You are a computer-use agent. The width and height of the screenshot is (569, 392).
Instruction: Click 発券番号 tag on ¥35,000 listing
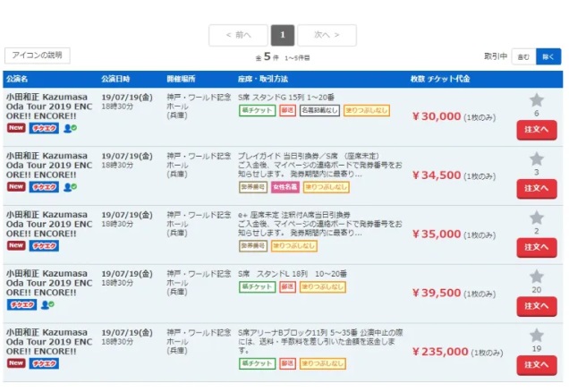253,246
